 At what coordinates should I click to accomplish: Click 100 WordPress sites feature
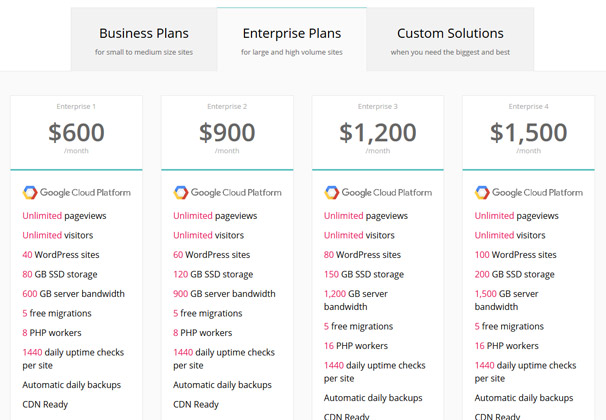tap(516, 255)
